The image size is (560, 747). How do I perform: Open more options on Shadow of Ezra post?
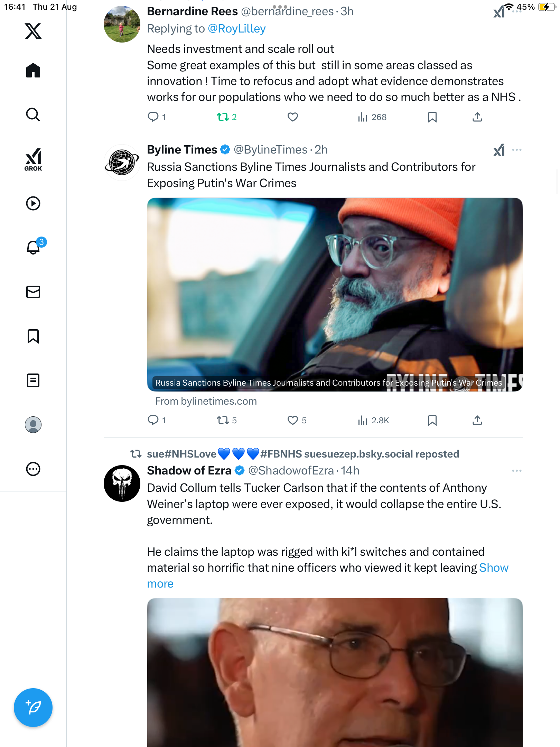(x=516, y=471)
